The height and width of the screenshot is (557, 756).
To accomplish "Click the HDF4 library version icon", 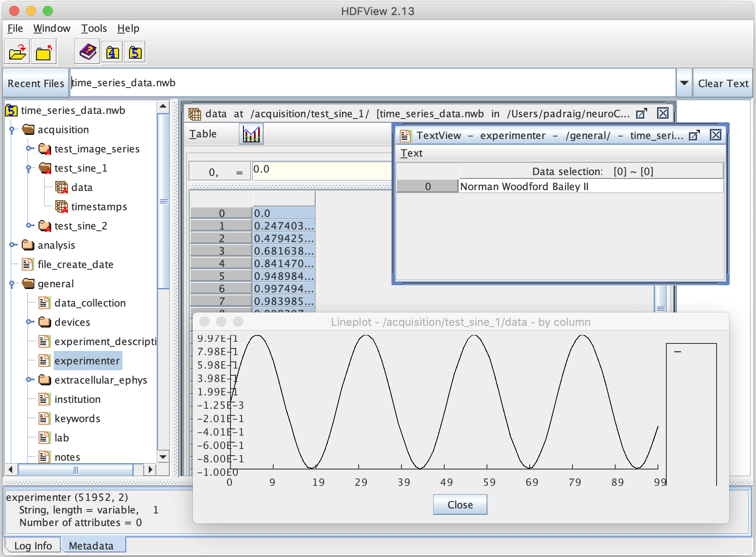I will click(x=112, y=53).
